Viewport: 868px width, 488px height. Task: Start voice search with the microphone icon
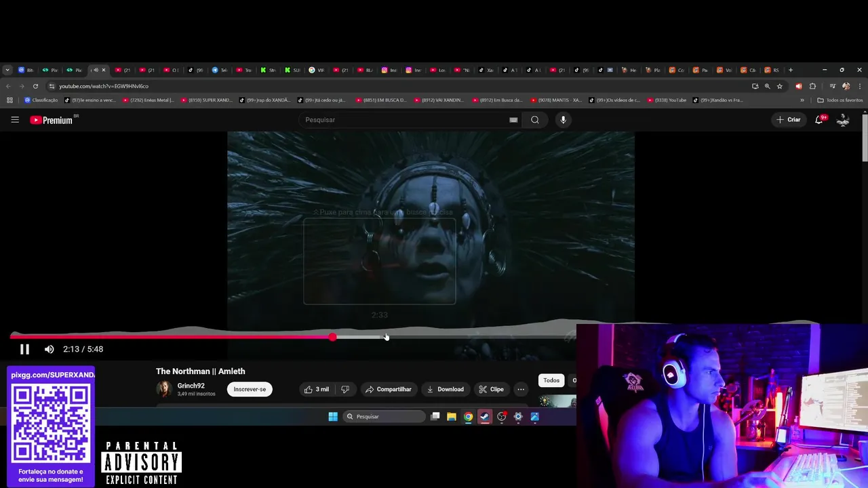click(x=563, y=120)
